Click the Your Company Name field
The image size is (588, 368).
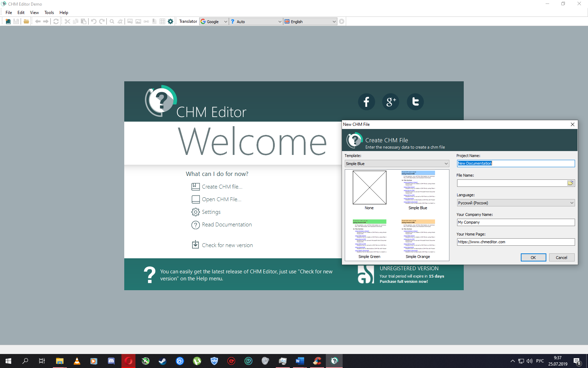[516, 222]
